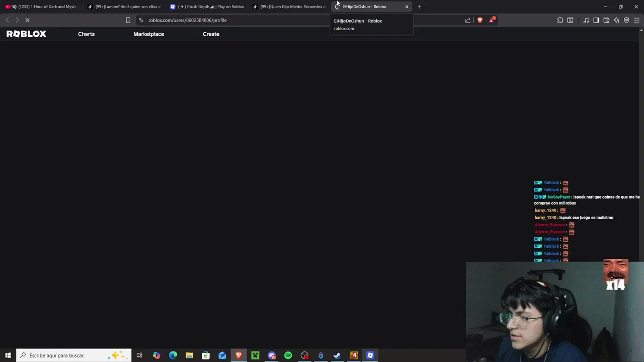
Task: Open the Brave Shields lion icon
Action: coord(480,20)
